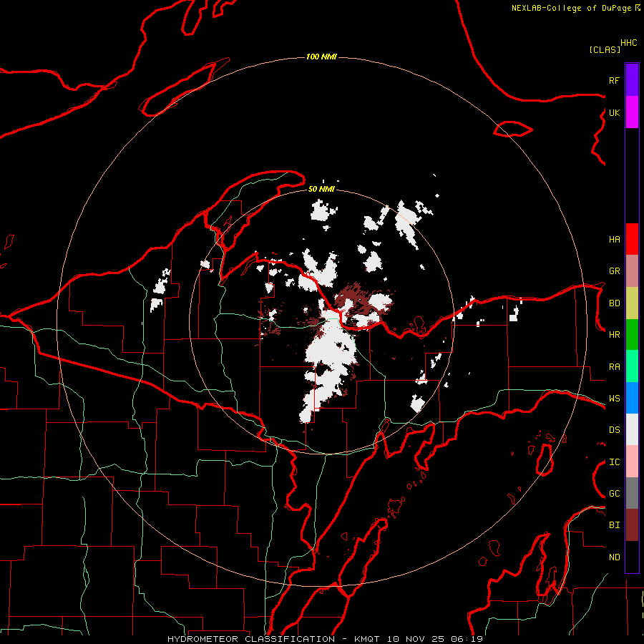The width and height of the screenshot is (644, 644).
Task: Click the ND legend label
Action: pyautogui.click(x=614, y=557)
